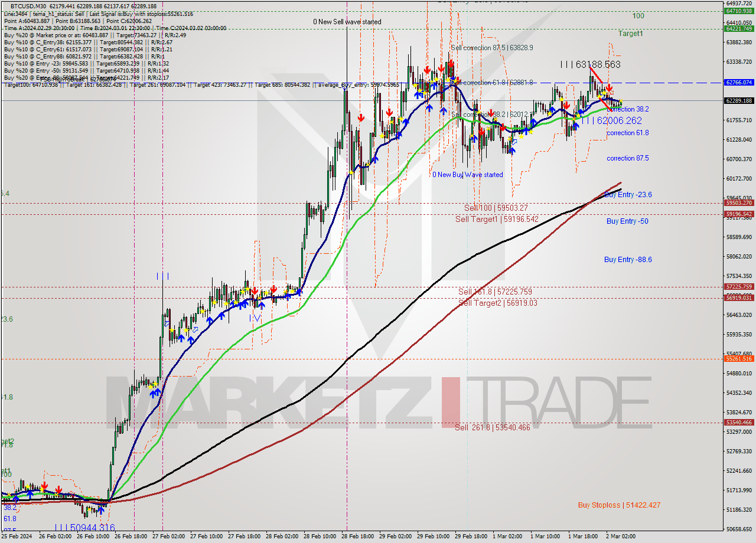Click the '25 Feb 2024' time label
756x543 pixels.
coord(18,537)
